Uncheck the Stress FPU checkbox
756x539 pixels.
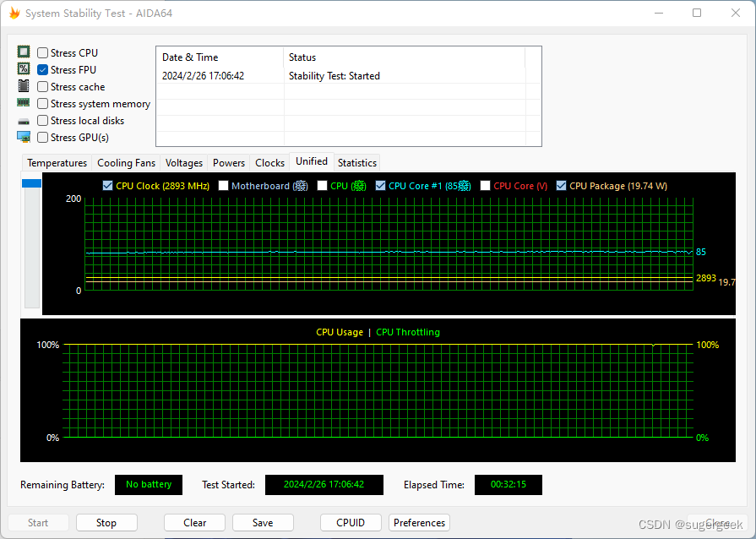(42, 69)
